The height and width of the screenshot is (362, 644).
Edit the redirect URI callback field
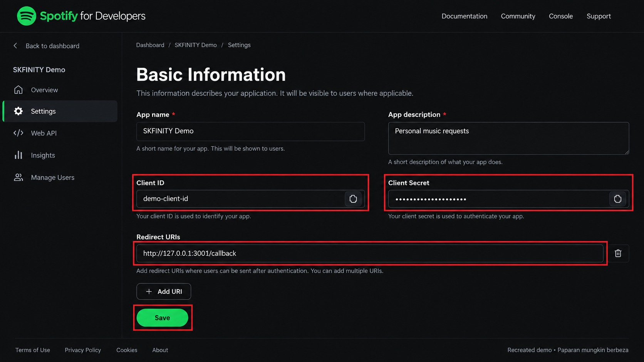coord(370,253)
